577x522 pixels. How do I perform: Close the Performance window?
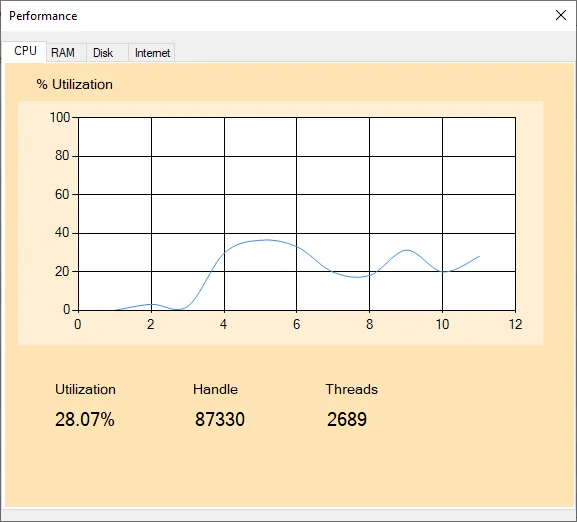click(x=560, y=15)
